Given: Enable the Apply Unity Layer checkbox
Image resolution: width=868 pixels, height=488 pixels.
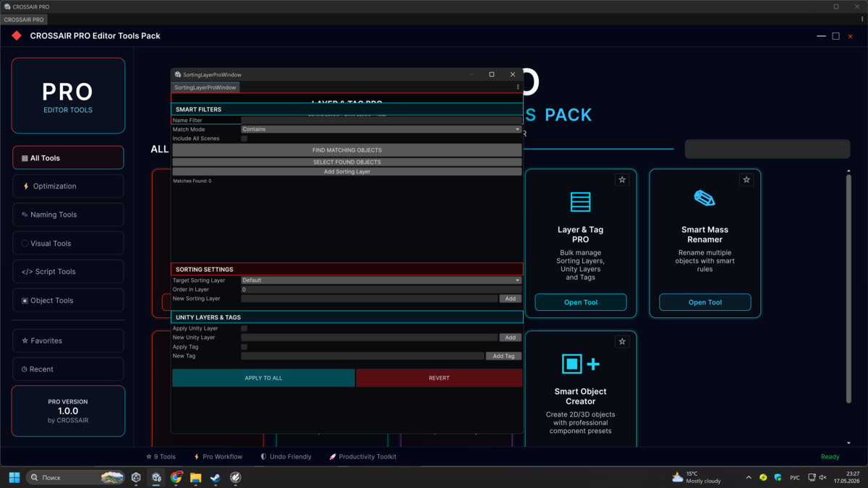Looking at the screenshot, I should [x=244, y=328].
